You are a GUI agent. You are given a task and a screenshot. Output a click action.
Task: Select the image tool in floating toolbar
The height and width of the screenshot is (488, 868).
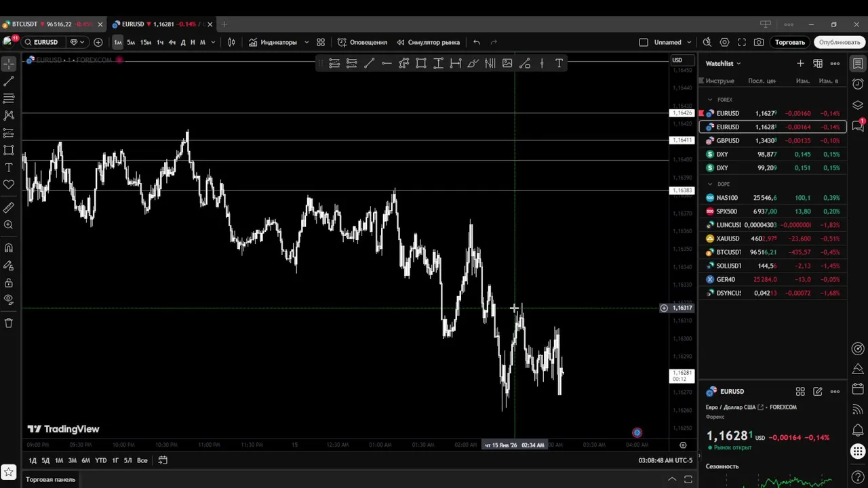click(x=507, y=63)
